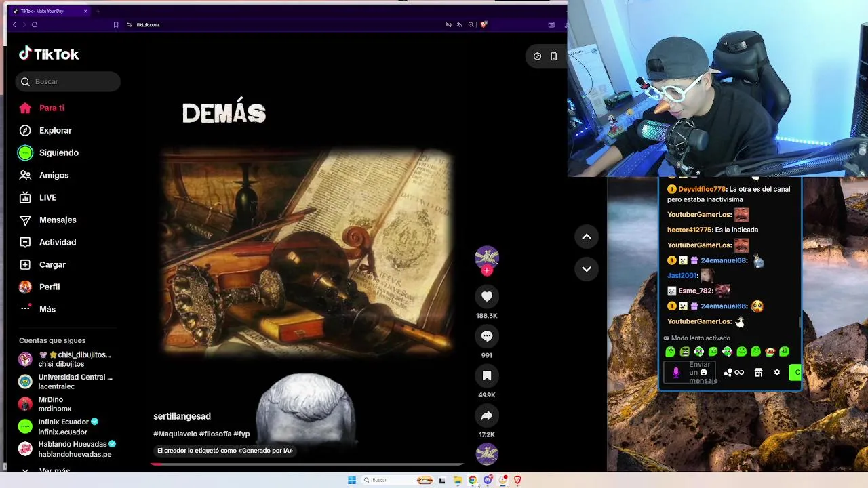The height and width of the screenshot is (488, 868).
Task: Click the TikTok coins icon top right
Action: tap(537, 56)
